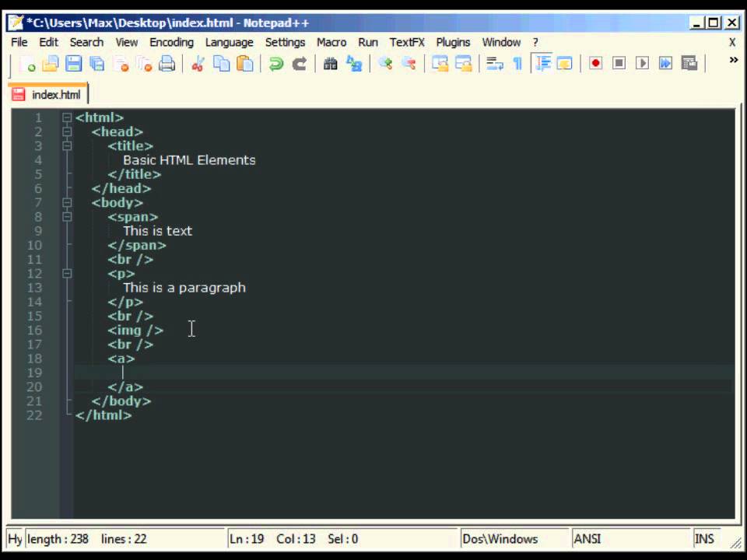Click the Save All icon
This screenshot has width=747, height=560.
(x=97, y=64)
